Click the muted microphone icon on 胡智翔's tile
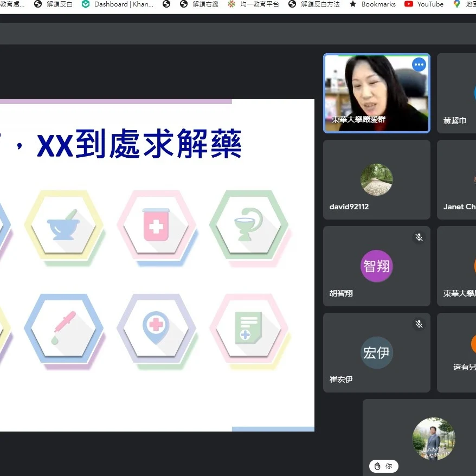Screen dimensions: 476x476 [x=419, y=237]
